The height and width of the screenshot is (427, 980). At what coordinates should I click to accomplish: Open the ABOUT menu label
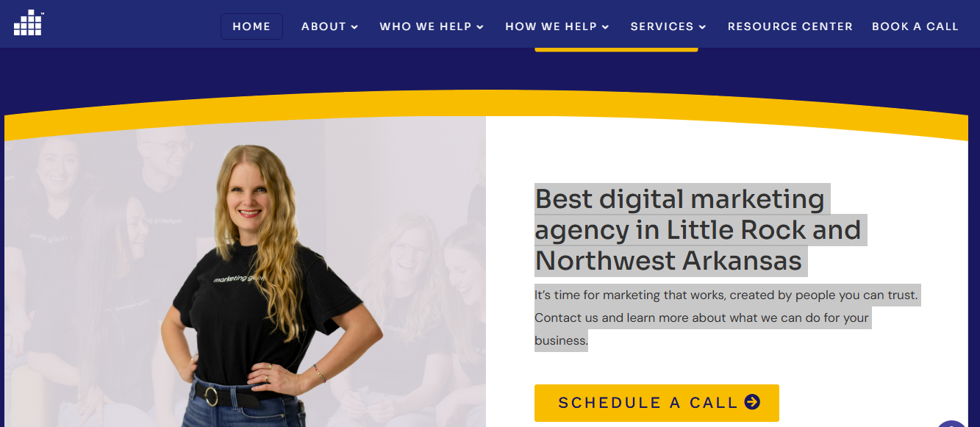(323, 26)
